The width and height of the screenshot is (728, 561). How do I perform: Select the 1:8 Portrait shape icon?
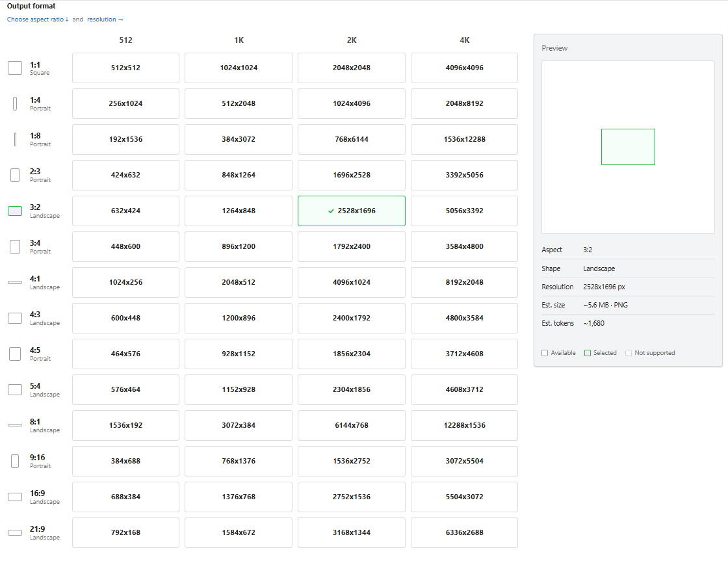point(15,139)
